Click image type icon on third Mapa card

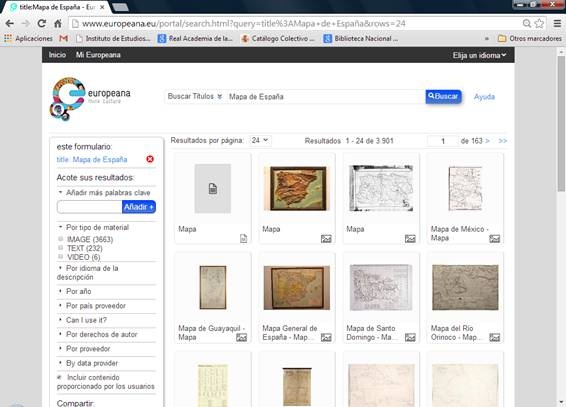click(x=410, y=238)
